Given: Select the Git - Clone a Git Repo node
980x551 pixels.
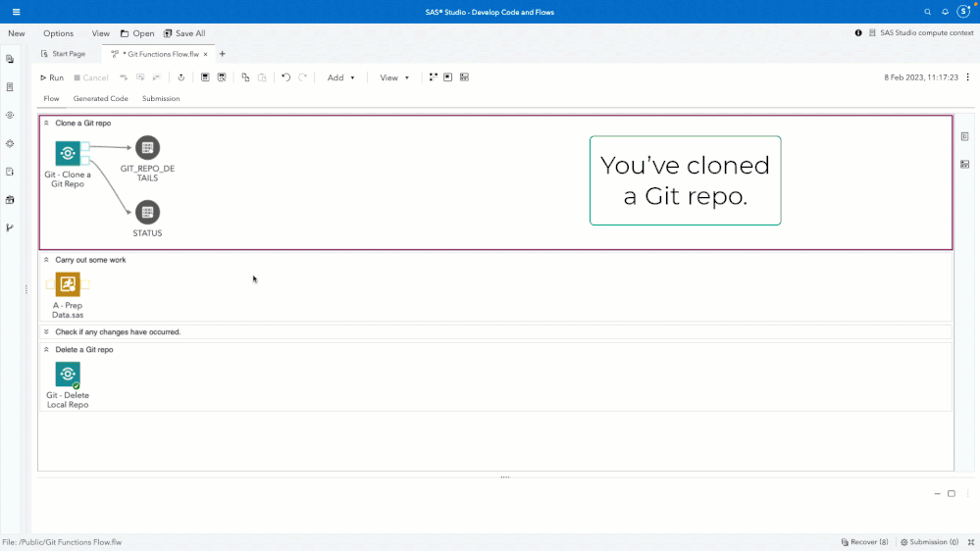Looking at the screenshot, I should pos(68,153).
